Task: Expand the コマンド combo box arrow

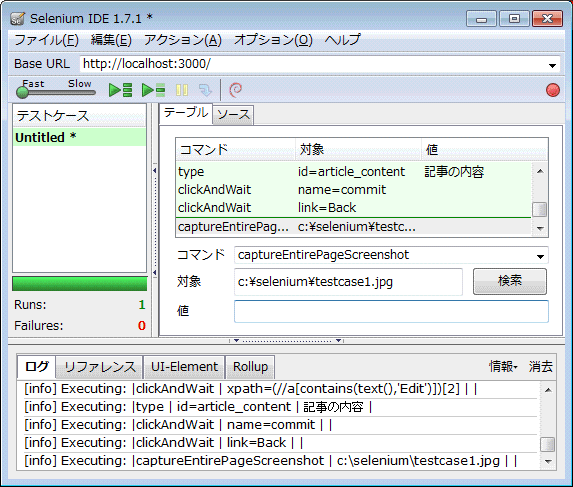Action: pyautogui.click(x=540, y=256)
